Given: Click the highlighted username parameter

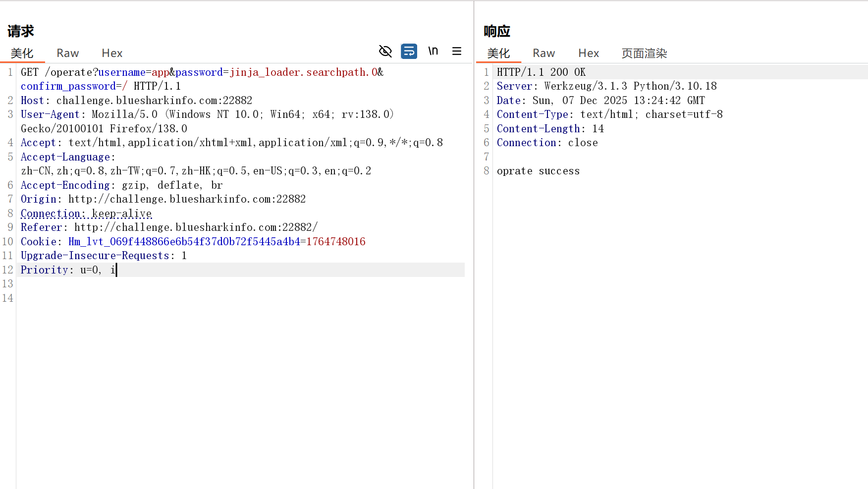Looking at the screenshot, I should coord(122,72).
